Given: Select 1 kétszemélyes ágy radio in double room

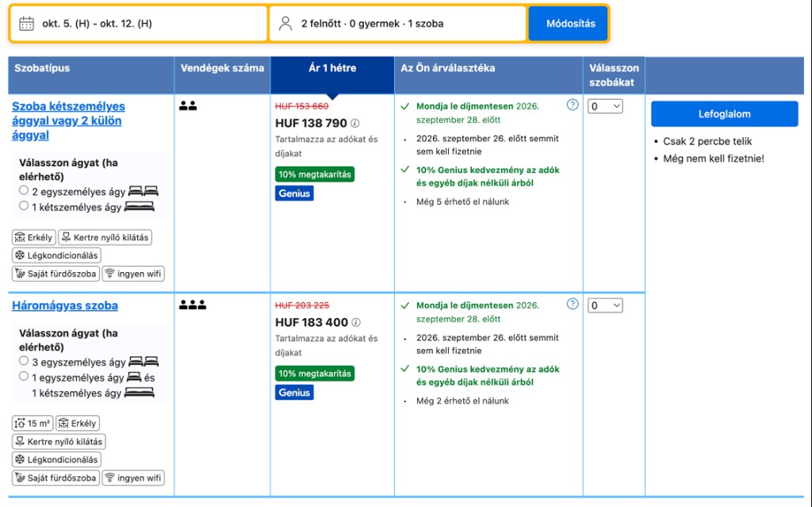Looking at the screenshot, I should (x=24, y=205).
